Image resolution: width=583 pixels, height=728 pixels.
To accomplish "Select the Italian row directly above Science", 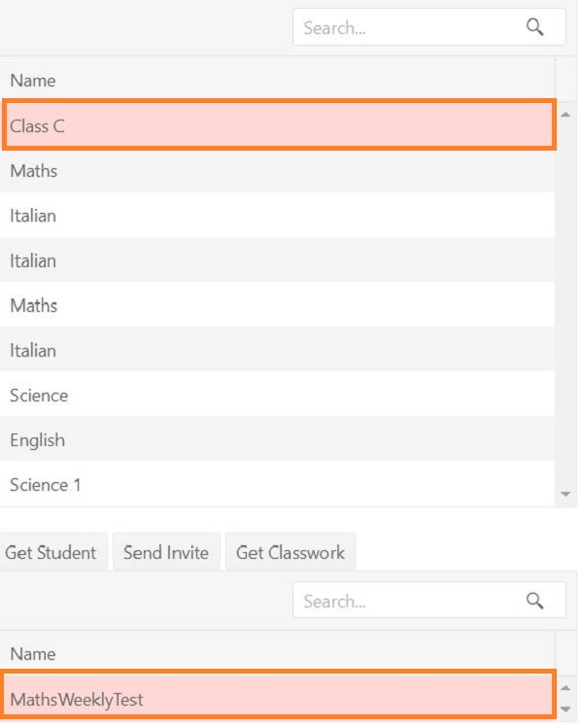I will click(x=278, y=351).
